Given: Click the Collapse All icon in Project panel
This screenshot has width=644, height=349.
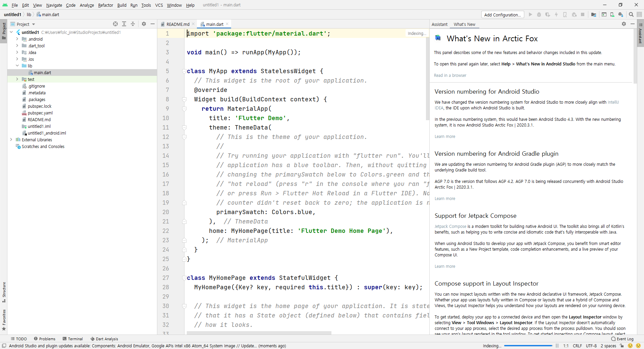Looking at the screenshot, I should click(133, 24).
